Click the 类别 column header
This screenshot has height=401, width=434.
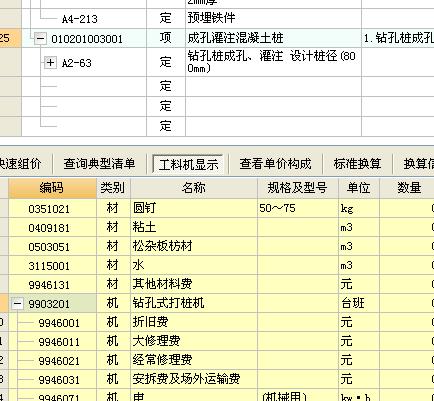pyautogui.click(x=113, y=188)
